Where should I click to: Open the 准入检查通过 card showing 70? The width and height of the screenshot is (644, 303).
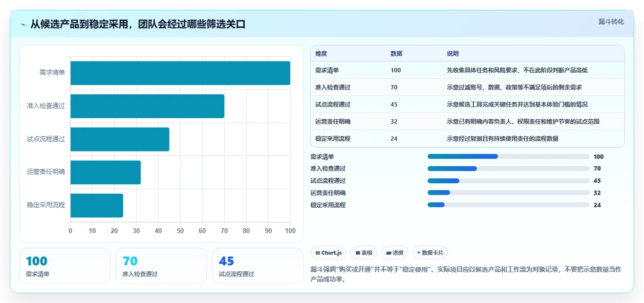pos(161,266)
